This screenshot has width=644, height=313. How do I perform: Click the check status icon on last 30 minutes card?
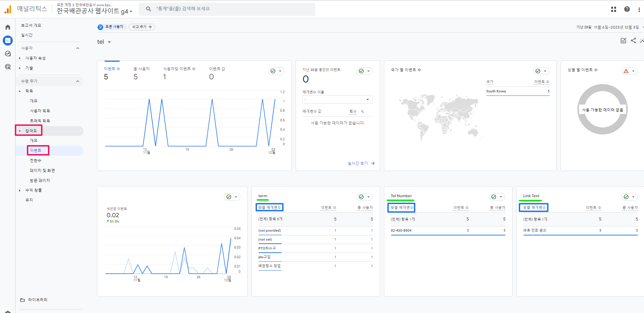coord(361,71)
